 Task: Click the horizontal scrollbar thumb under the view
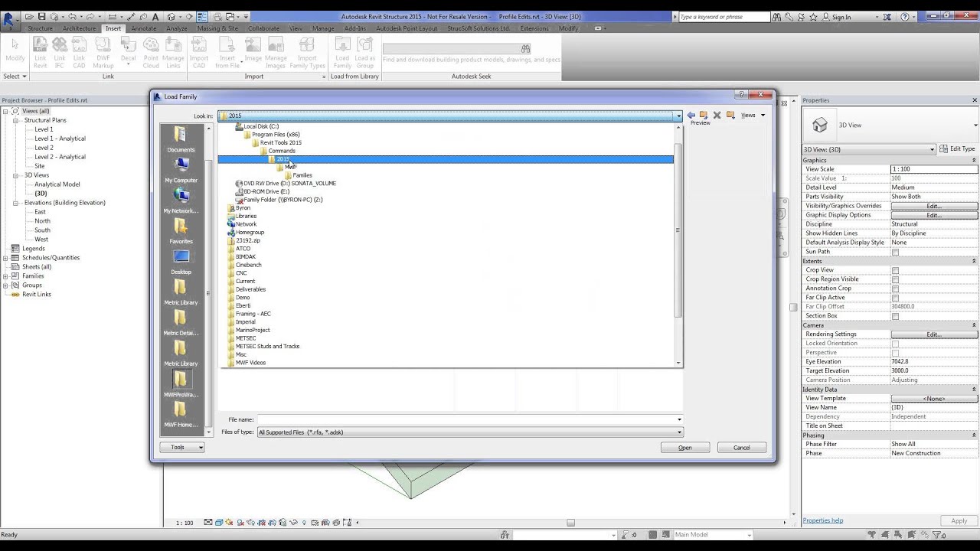click(x=570, y=523)
